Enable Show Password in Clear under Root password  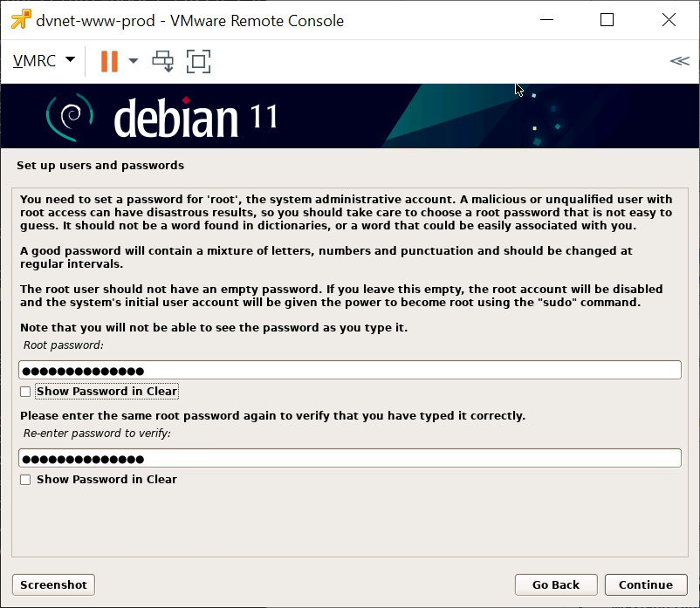pos(25,392)
